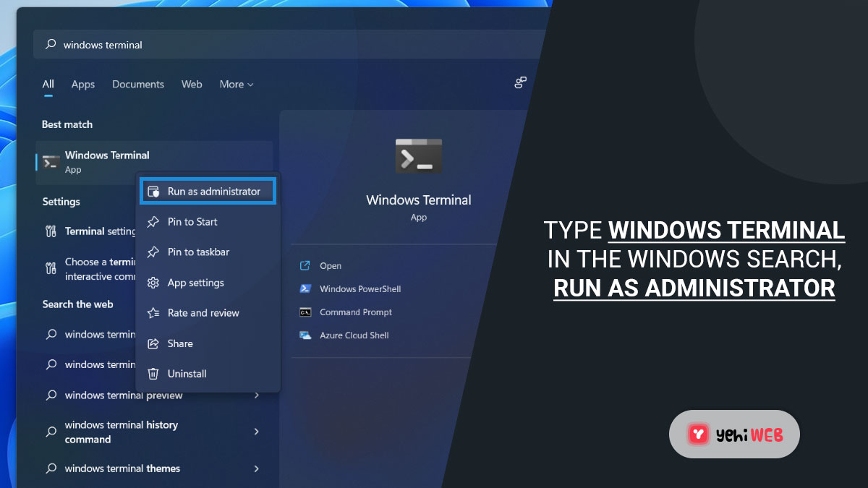
Task: Expand the More filters dropdown
Action: (236, 84)
